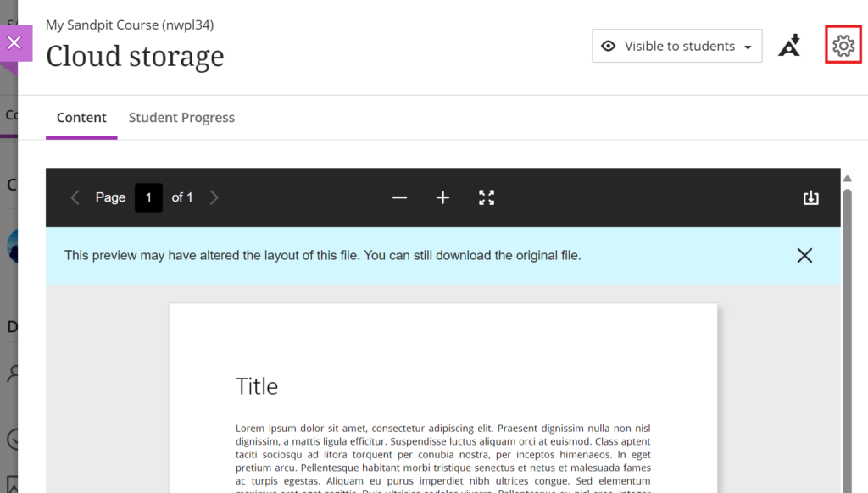Switch to the Content tab
The width and height of the screenshot is (868, 493).
pos(81,117)
